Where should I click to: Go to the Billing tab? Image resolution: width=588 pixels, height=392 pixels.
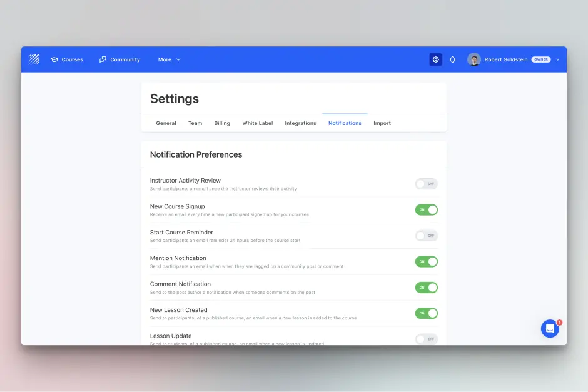(222, 123)
